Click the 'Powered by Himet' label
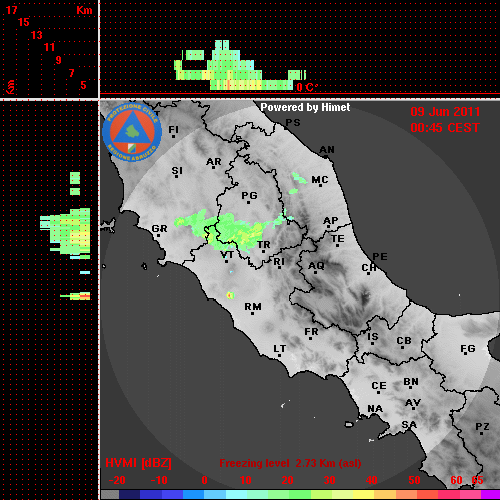 (x=305, y=107)
